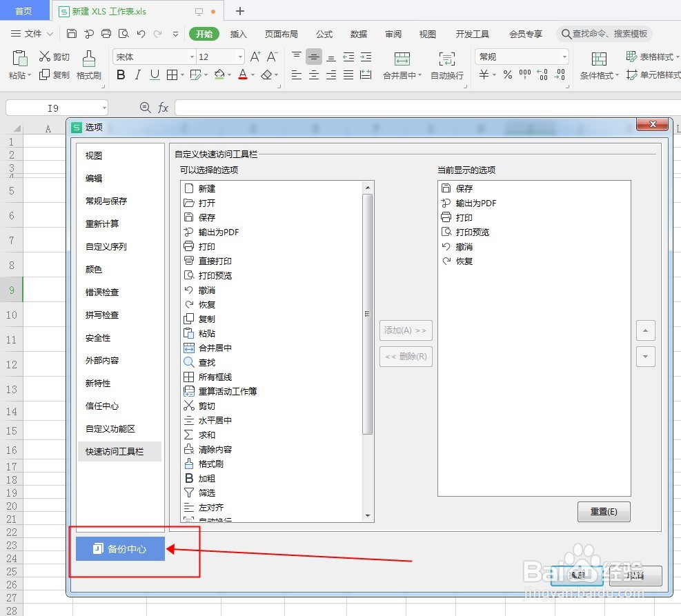Screen dimensions: 681x616
Task: Switch to the 开发工具 ribbon tab
Action: coord(472,34)
